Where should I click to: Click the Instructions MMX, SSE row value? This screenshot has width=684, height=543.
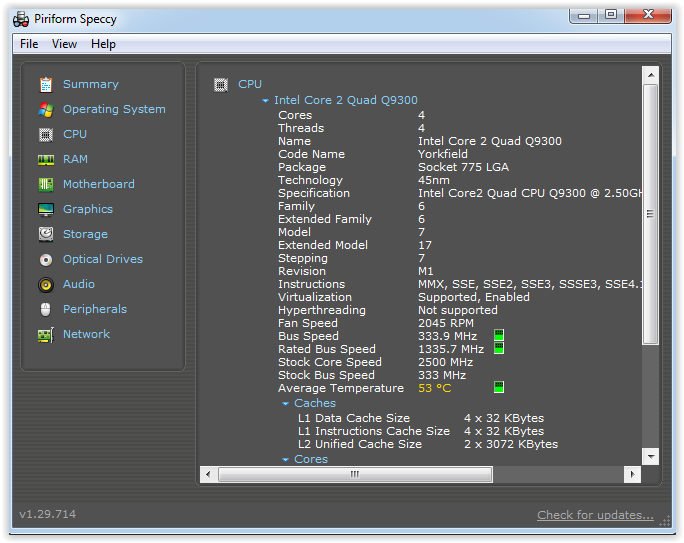pos(530,284)
